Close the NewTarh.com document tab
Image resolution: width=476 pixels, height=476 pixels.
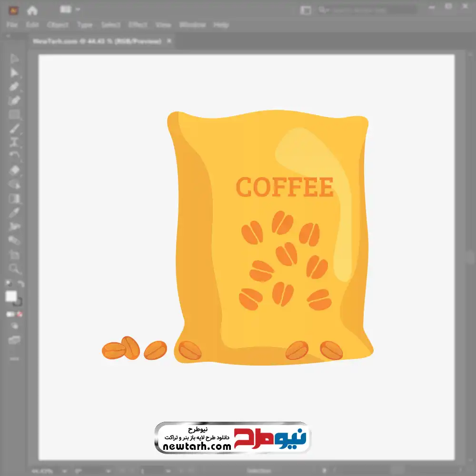[x=169, y=41]
